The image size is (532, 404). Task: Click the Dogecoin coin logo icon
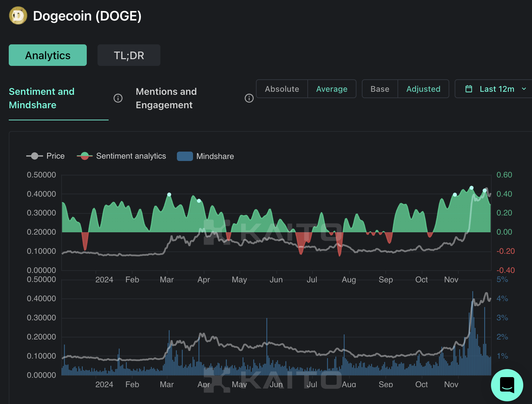tap(18, 15)
